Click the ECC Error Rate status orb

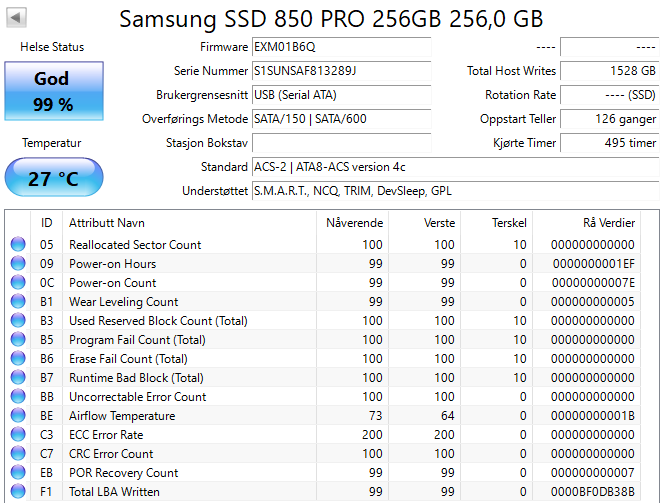pos(18,434)
